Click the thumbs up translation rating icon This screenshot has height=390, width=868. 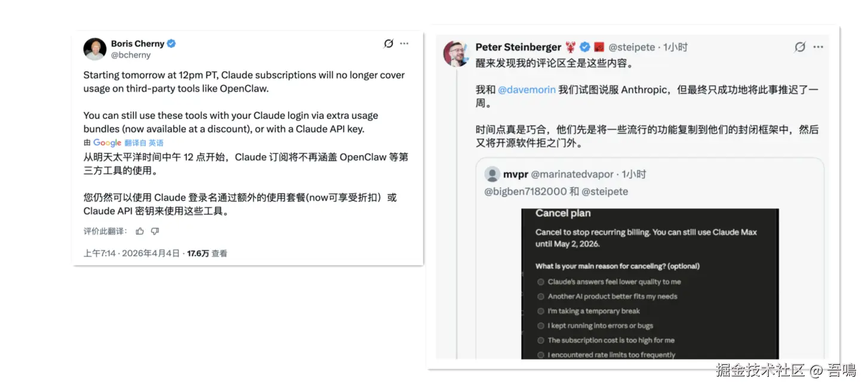pos(140,231)
